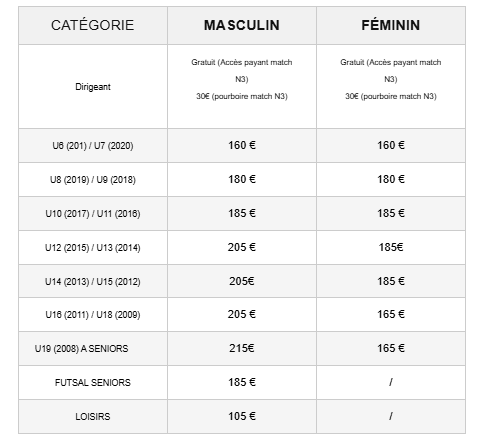Click the 105 € loisirs price
Viewport: 482px width, 445px height.
click(242, 416)
